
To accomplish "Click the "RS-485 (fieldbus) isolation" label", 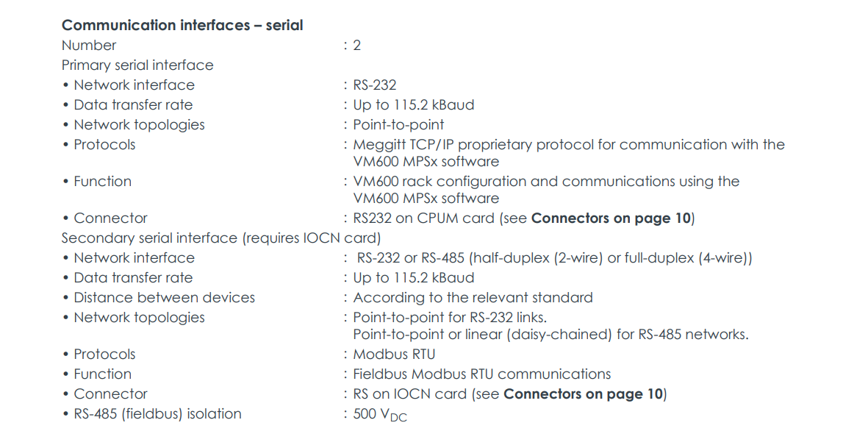I will (x=157, y=414).
